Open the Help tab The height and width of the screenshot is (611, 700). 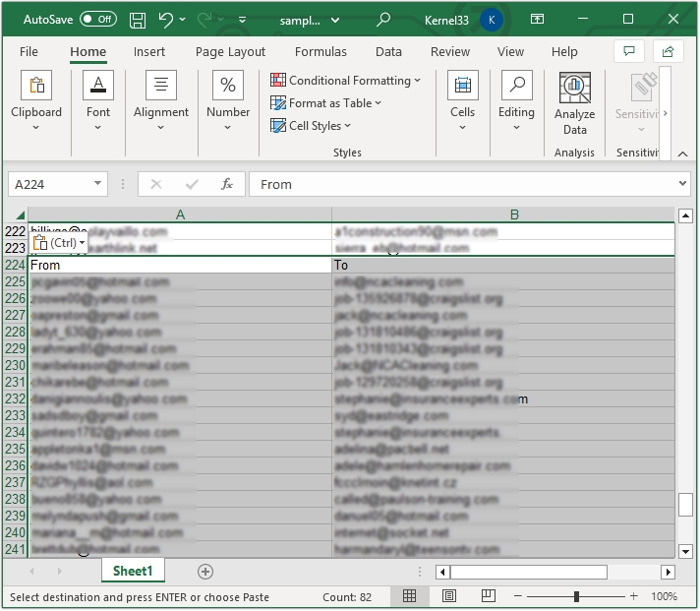click(x=564, y=52)
